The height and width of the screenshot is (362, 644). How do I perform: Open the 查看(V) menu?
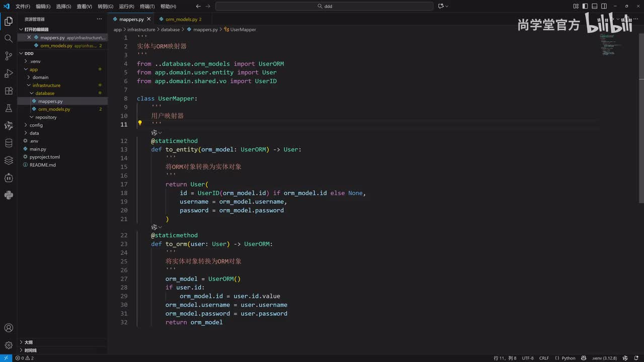click(x=85, y=7)
